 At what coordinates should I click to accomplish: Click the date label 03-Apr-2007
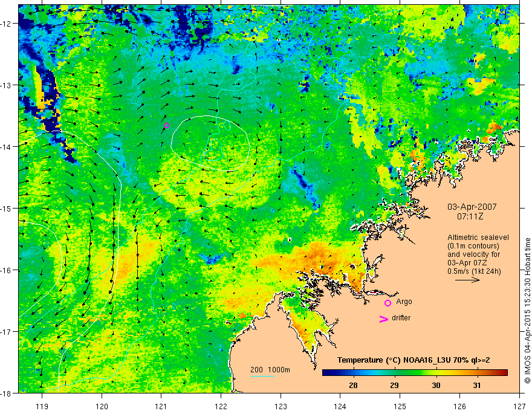[x=472, y=207]
